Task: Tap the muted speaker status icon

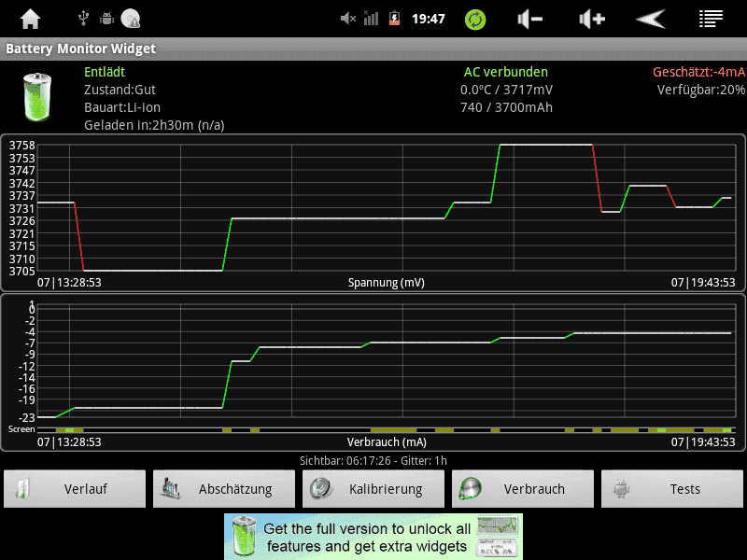Action: click(x=348, y=19)
